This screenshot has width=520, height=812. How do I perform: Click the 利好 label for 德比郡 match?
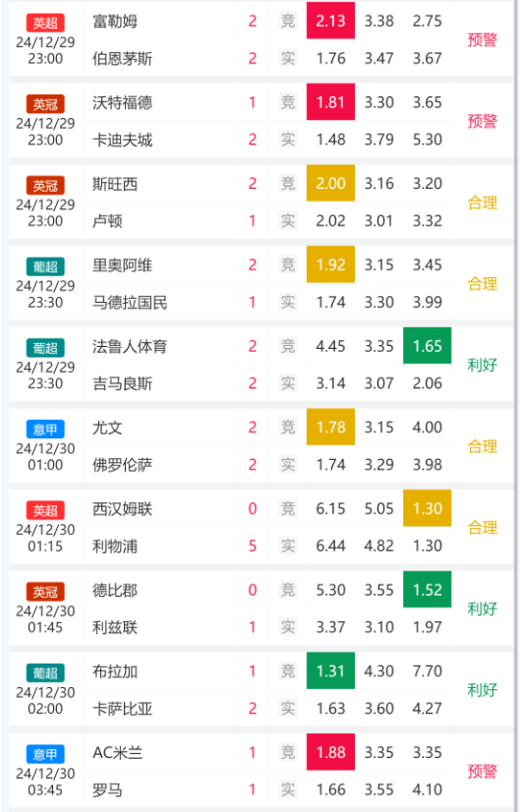pos(483,609)
